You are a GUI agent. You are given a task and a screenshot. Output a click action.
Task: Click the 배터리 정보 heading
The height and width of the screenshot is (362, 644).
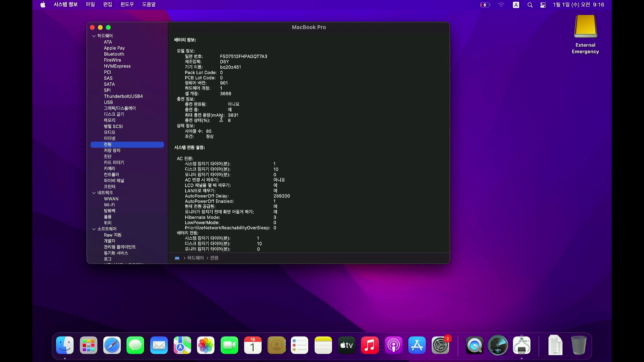185,40
